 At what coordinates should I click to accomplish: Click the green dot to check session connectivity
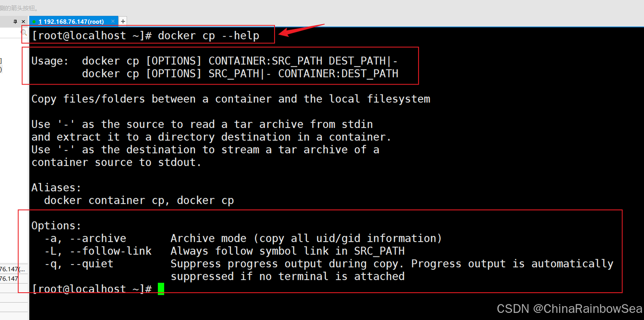point(35,21)
